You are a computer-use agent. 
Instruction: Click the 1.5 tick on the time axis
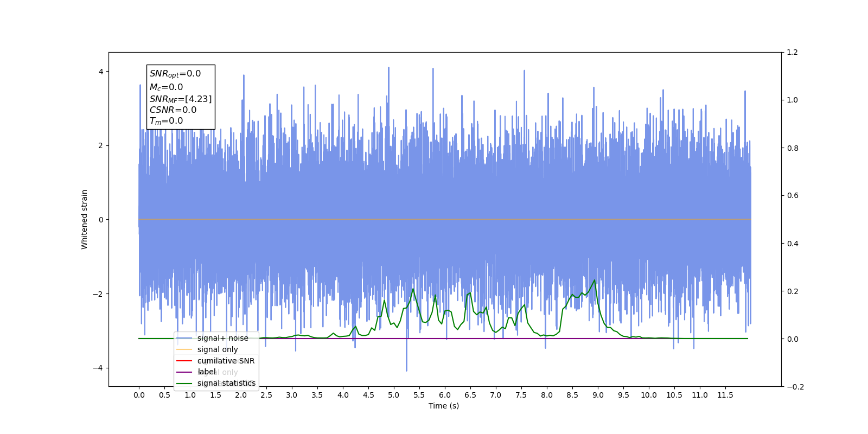(215, 395)
